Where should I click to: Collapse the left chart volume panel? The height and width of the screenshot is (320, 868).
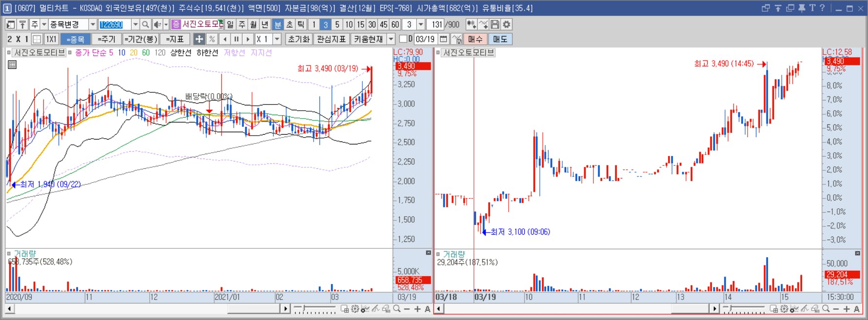pyautogui.click(x=428, y=253)
